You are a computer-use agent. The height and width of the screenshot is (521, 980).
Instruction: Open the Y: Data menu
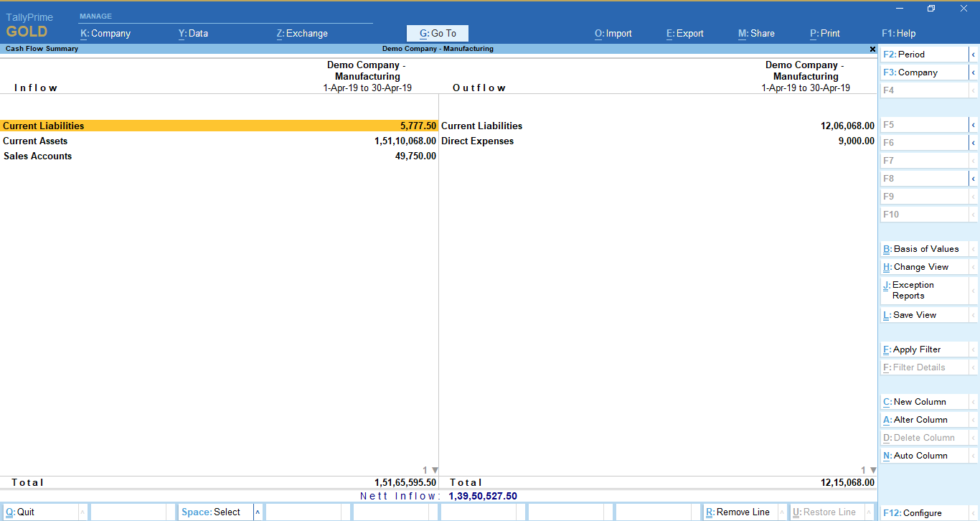pos(193,33)
